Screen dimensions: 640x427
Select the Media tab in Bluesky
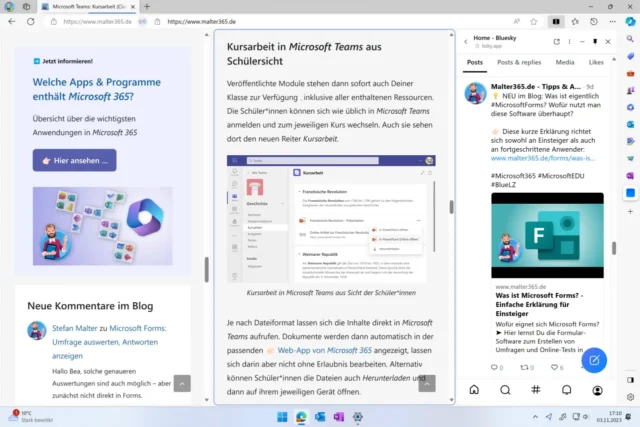point(565,62)
